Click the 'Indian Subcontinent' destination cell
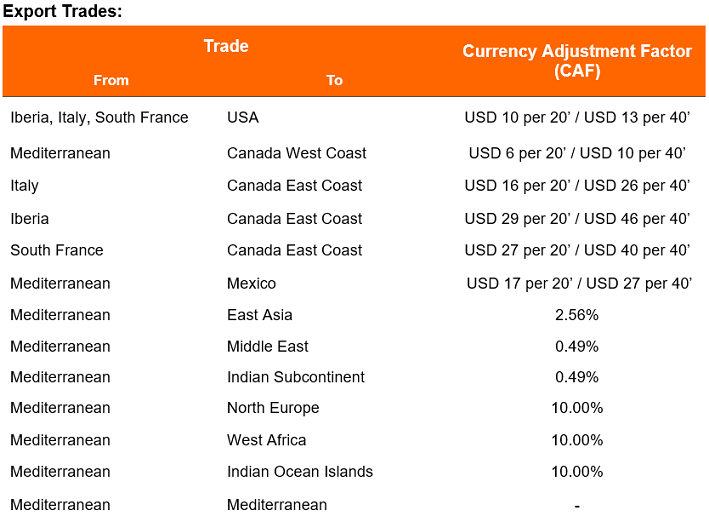The height and width of the screenshot is (516, 709). [x=296, y=377]
